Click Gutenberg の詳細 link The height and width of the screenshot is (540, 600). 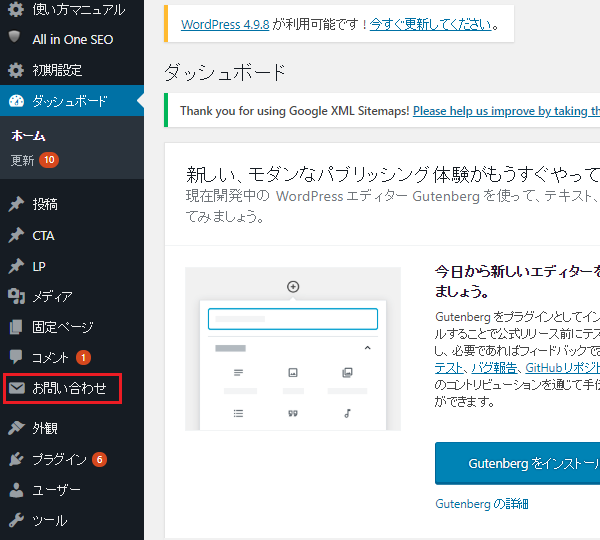[482, 504]
